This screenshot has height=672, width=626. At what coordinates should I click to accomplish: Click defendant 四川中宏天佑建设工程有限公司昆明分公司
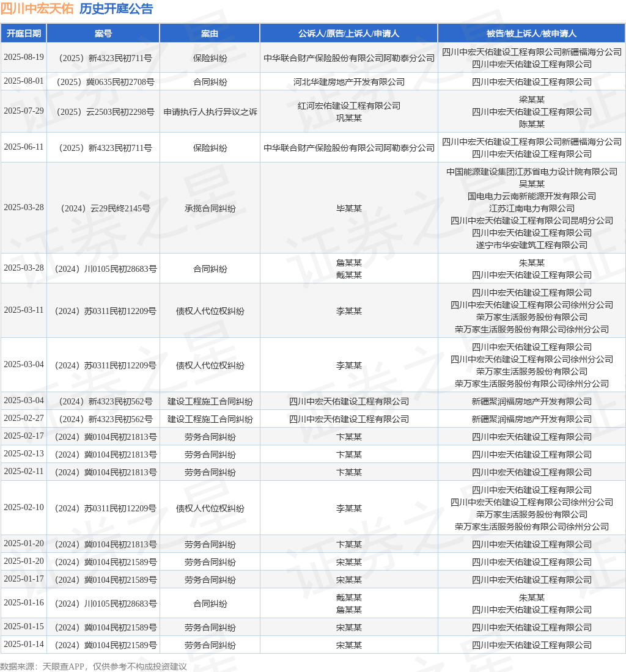click(532, 221)
